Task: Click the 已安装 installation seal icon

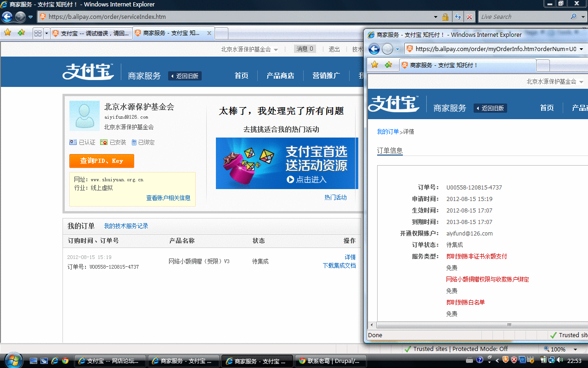Action: tap(105, 142)
